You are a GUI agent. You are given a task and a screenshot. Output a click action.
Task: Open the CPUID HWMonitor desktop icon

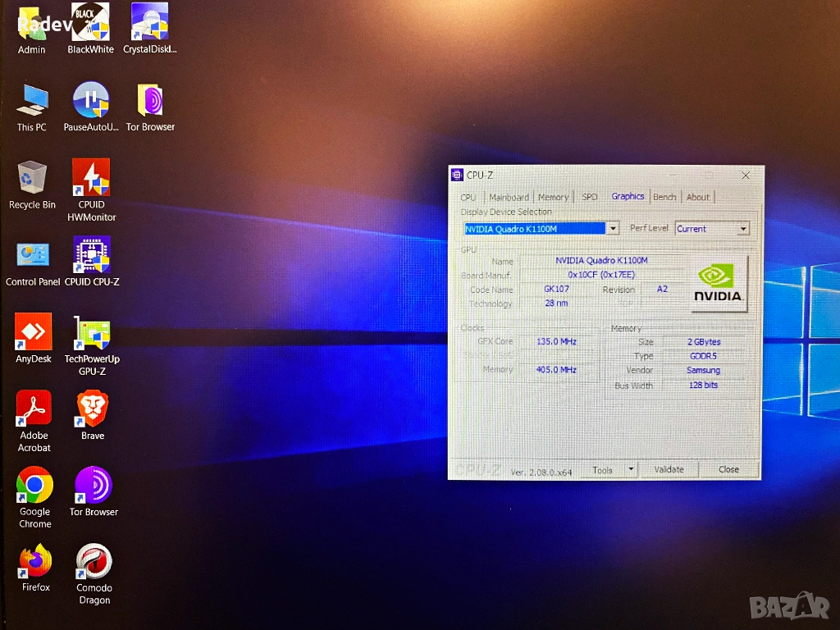tap(91, 177)
